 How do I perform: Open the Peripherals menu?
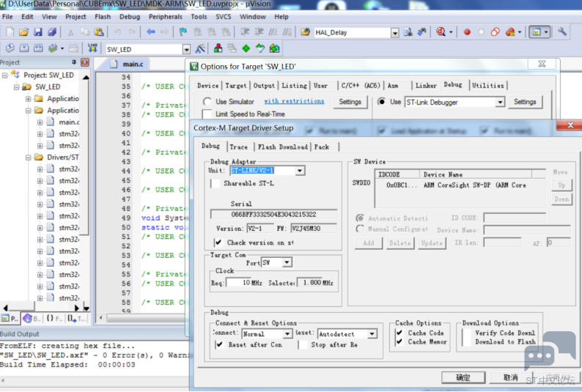click(x=165, y=17)
